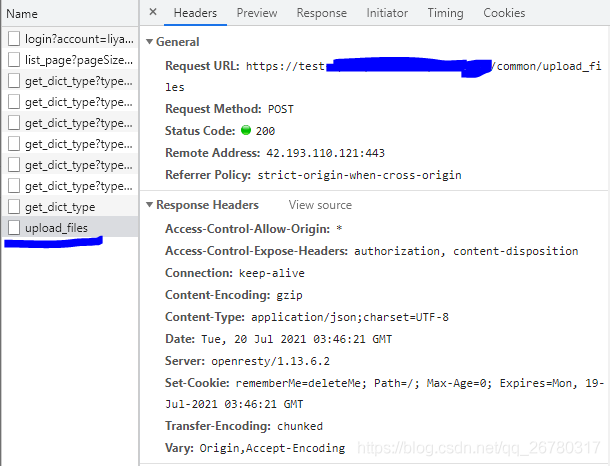Select the Headers tab

(x=195, y=13)
